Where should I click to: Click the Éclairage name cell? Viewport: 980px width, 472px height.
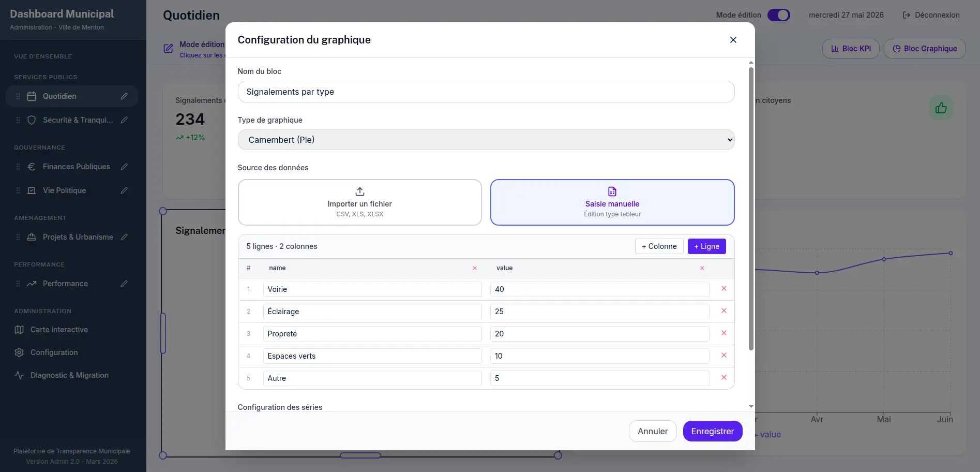(x=372, y=312)
